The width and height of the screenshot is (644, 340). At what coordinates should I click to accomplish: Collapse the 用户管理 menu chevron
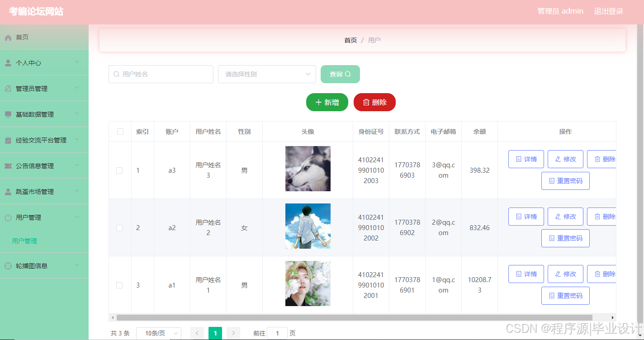[x=77, y=217]
